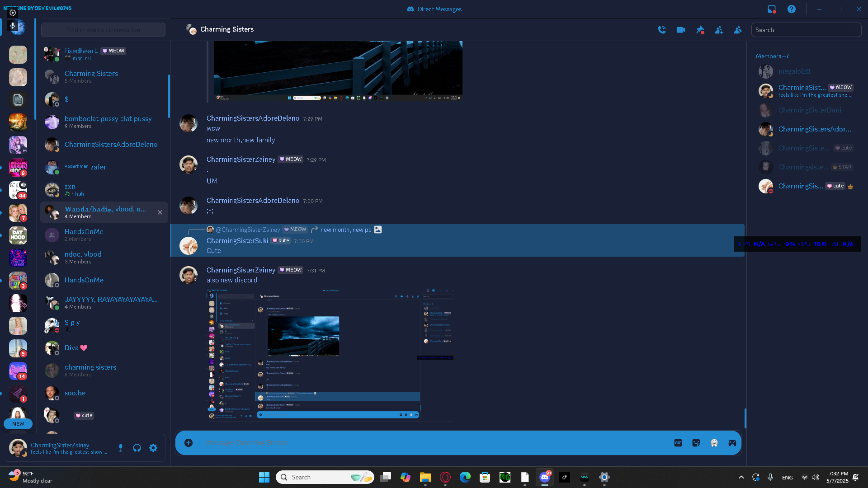868x488 pixels.
Task: Open the Discord screenshot attachment thumbnail
Action: click(330, 355)
